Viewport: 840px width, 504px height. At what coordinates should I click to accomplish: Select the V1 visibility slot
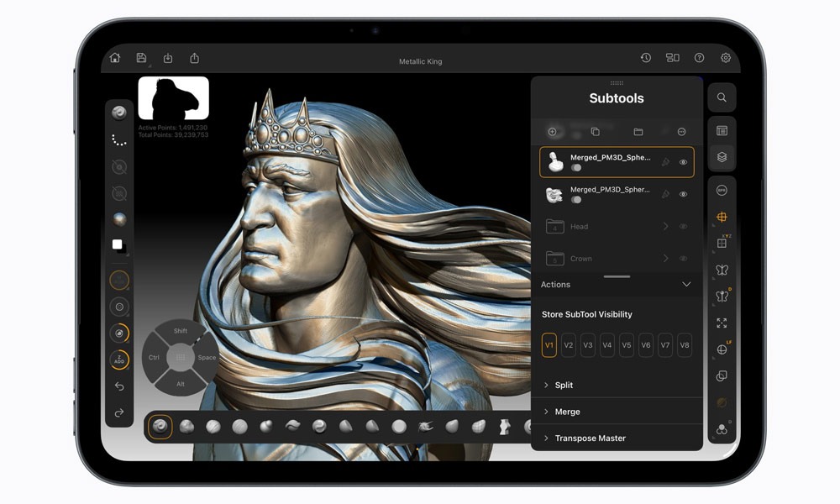tap(549, 345)
